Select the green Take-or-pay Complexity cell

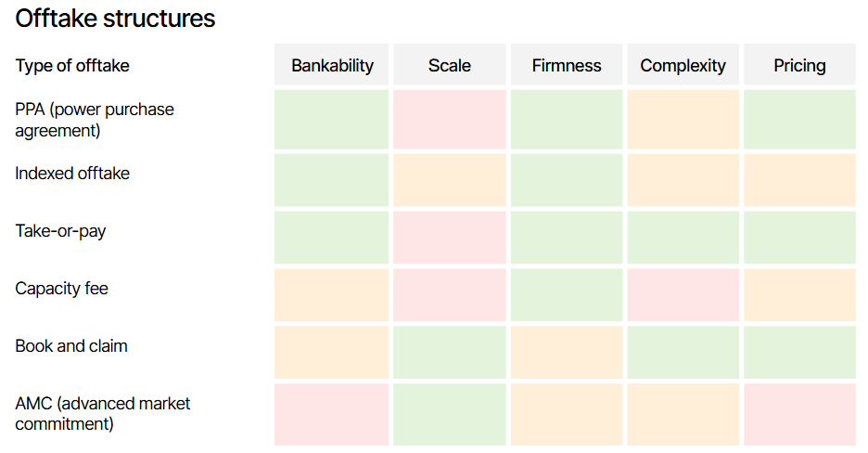[x=683, y=238]
